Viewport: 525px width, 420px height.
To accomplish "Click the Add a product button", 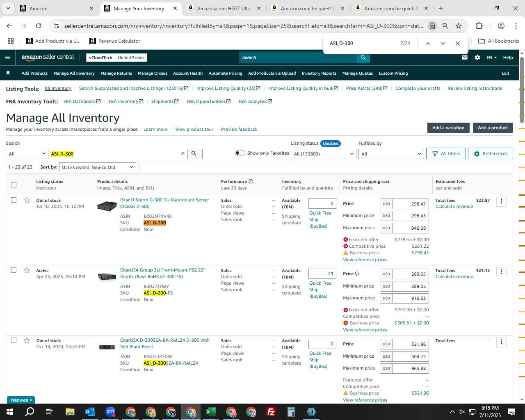I will click(x=493, y=128).
